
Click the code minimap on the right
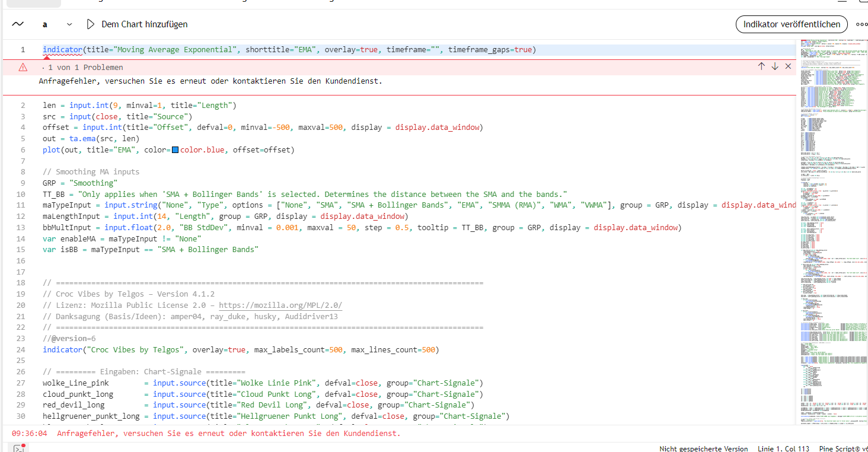(830, 237)
